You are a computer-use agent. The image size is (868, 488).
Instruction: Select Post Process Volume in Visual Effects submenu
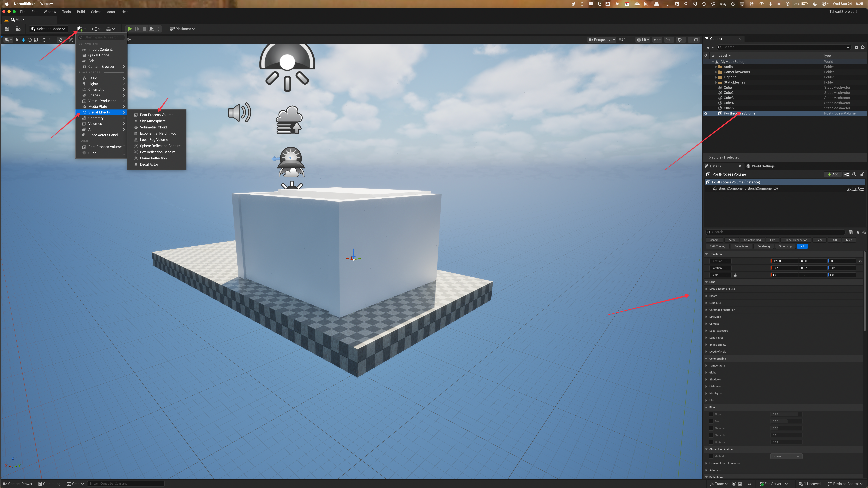point(157,115)
